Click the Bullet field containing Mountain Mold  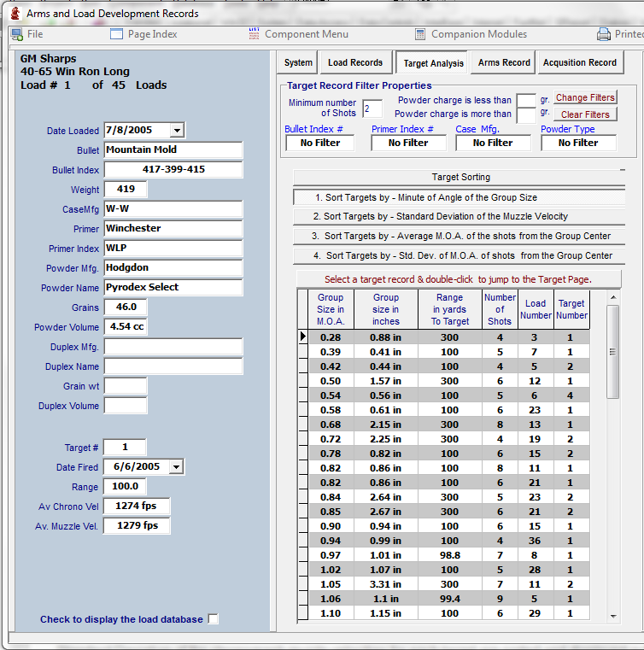pyautogui.click(x=173, y=149)
